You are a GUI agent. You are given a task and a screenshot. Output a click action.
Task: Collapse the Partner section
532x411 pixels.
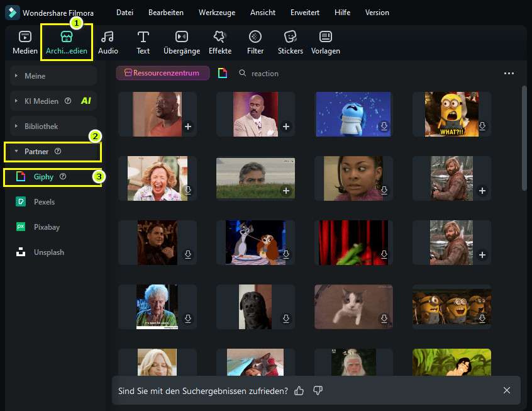tap(53, 152)
